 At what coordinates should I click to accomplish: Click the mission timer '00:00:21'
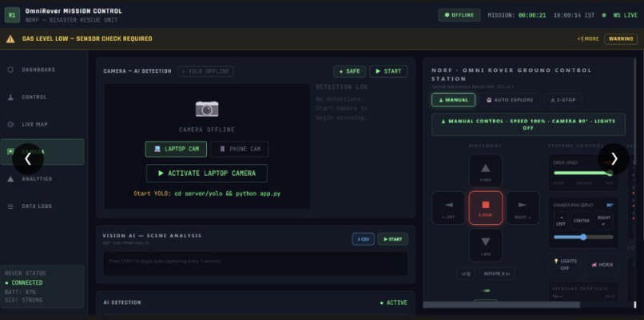pyautogui.click(x=532, y=15)
